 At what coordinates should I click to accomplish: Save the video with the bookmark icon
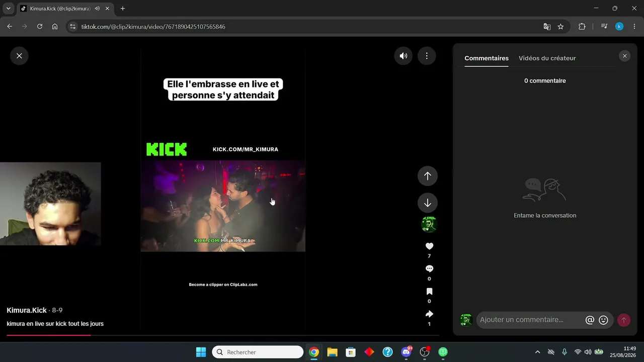coord(429,291)
